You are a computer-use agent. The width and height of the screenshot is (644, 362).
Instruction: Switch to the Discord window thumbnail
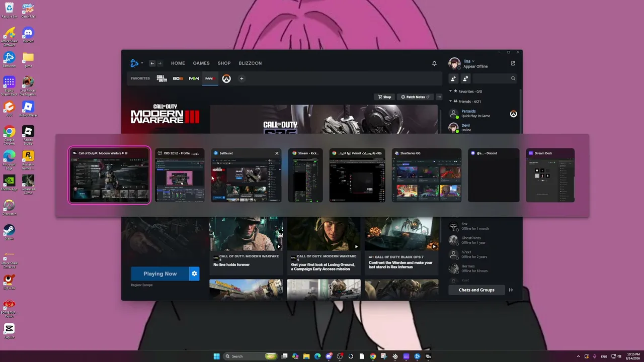coord(494,175)
